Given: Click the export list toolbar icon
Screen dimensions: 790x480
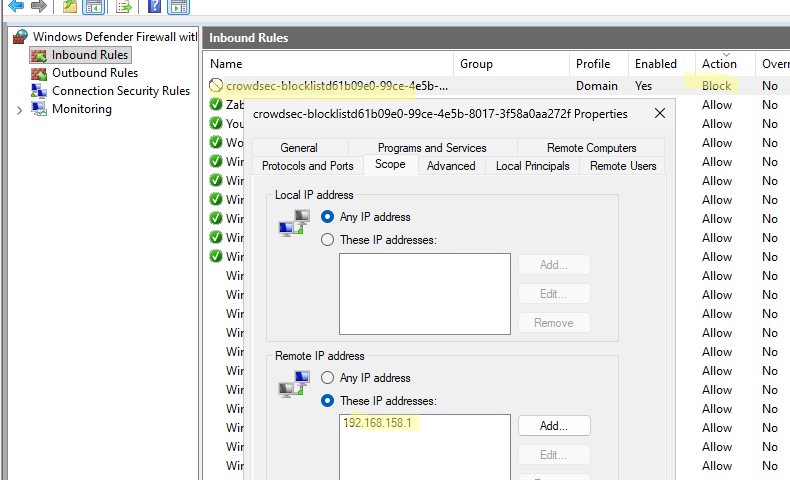Looking at the screenshot, I should click(x=123, y=7).
